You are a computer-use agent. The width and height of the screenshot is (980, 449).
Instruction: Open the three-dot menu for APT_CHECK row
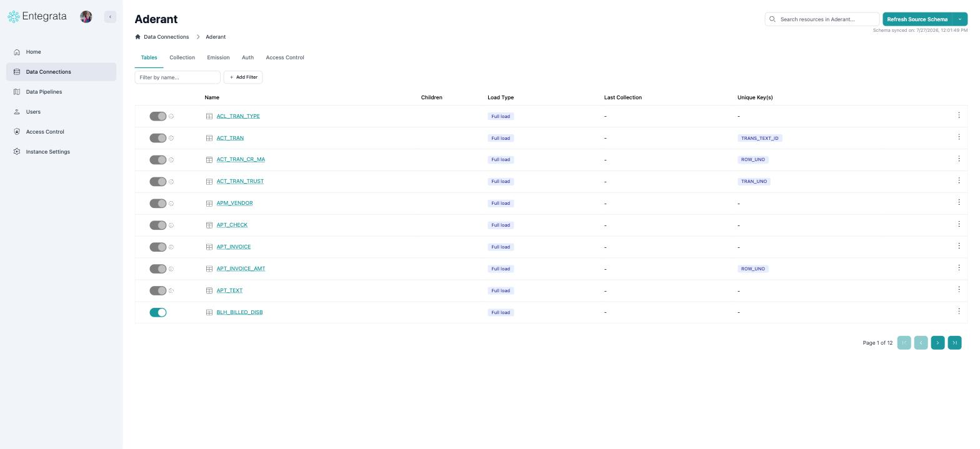pyautogui.click(x=959, y=224)
